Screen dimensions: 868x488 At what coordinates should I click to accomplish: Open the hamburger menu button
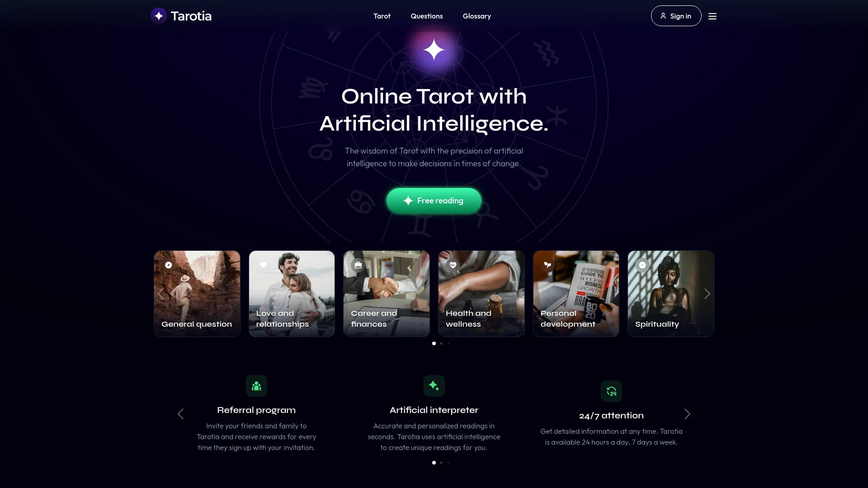(x=712, y=16)
